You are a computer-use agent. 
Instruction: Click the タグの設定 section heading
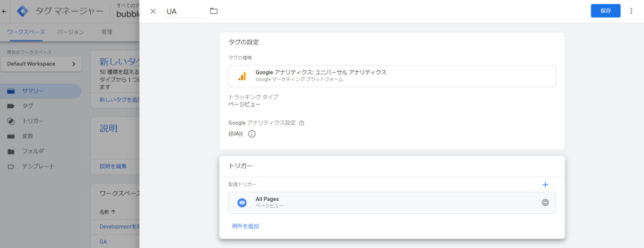pos(244,42)
